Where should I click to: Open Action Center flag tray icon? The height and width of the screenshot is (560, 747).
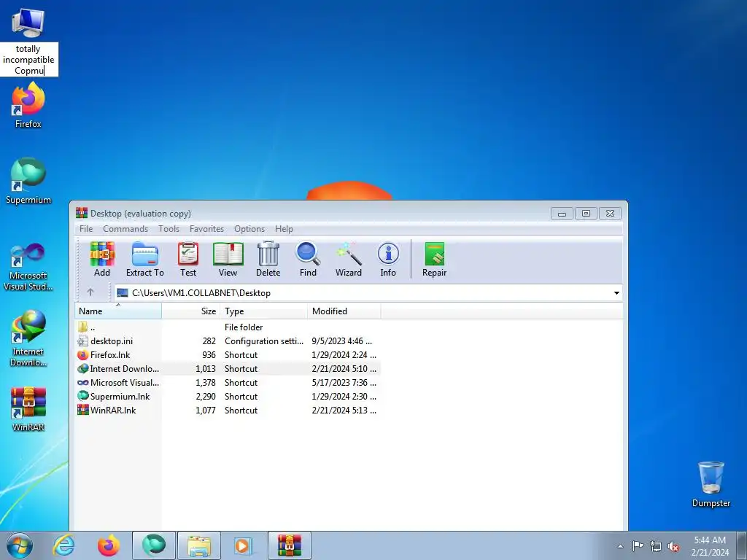point(638,546)
